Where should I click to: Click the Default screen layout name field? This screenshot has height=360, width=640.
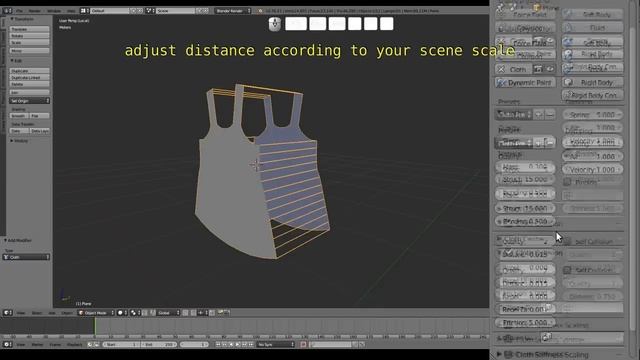pos(109,11)
